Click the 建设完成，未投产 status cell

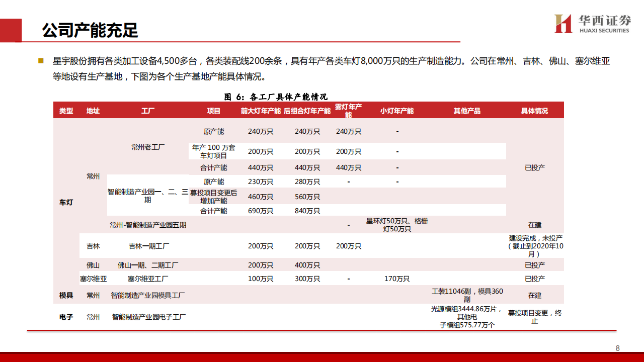tap(535, 246)
